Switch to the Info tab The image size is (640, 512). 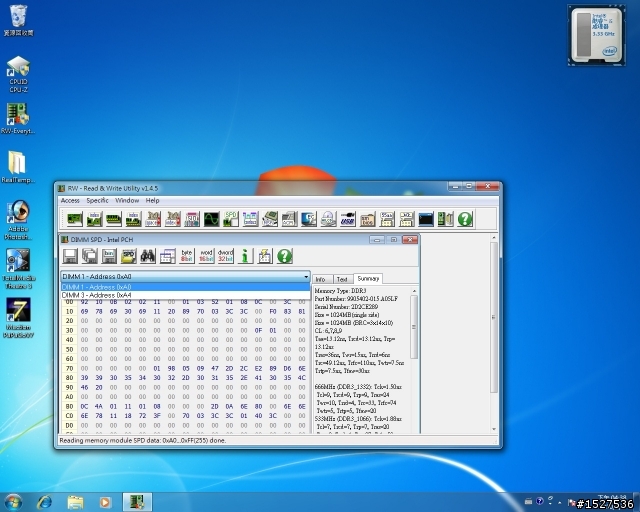(x=322, y=279)
